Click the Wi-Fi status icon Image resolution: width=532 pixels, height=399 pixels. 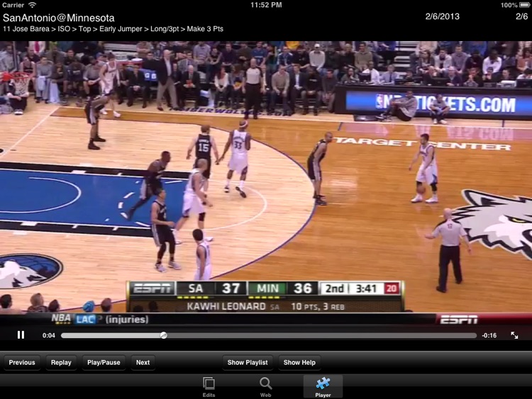coord(32,5)
